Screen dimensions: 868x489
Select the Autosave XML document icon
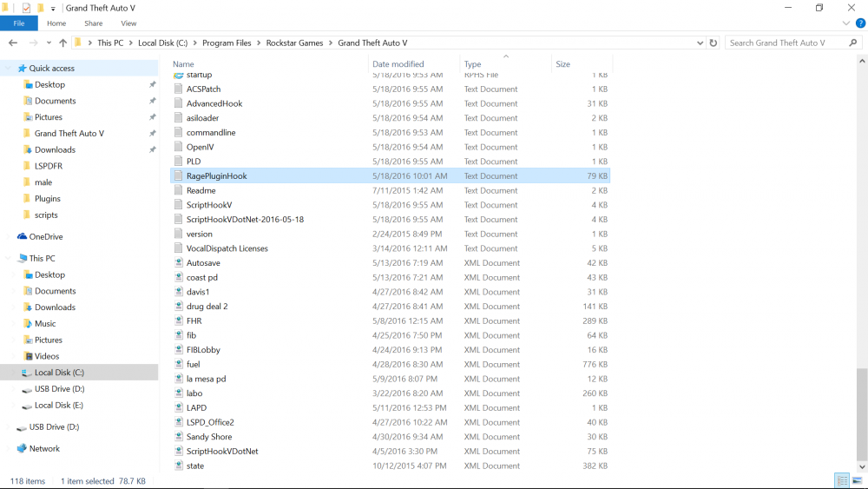[178, 263]
